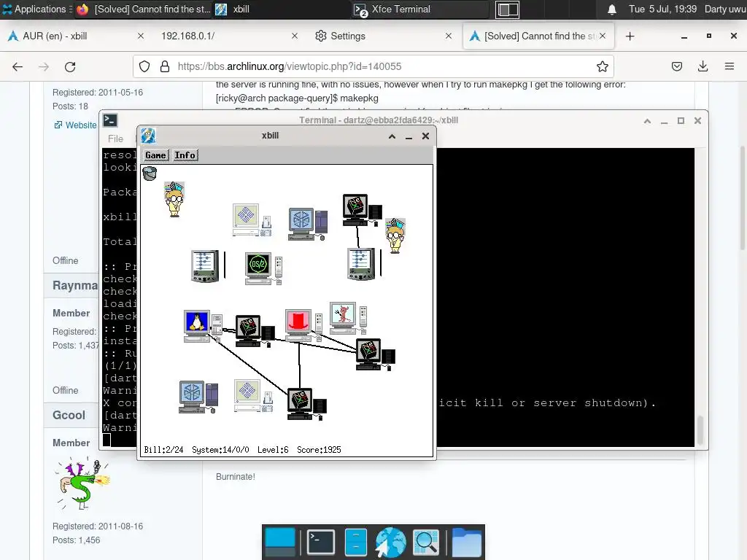This screenshot has width=747, height=560.
Task: Open the tracking protection shield panel
Action: 144,66
